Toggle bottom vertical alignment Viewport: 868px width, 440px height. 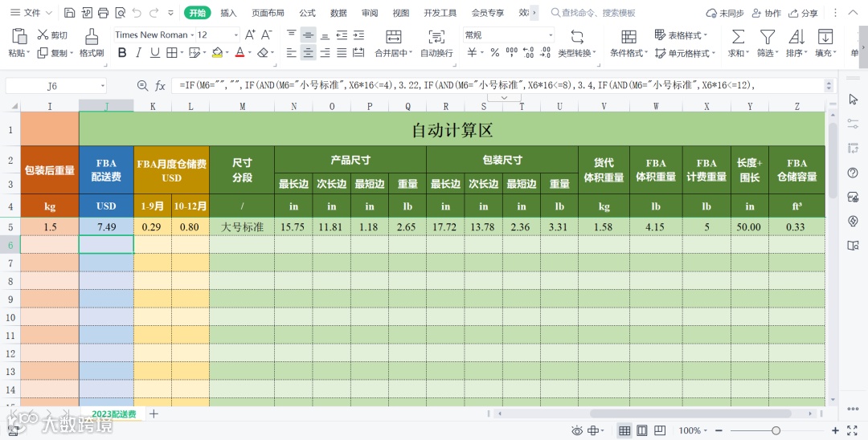325,35
